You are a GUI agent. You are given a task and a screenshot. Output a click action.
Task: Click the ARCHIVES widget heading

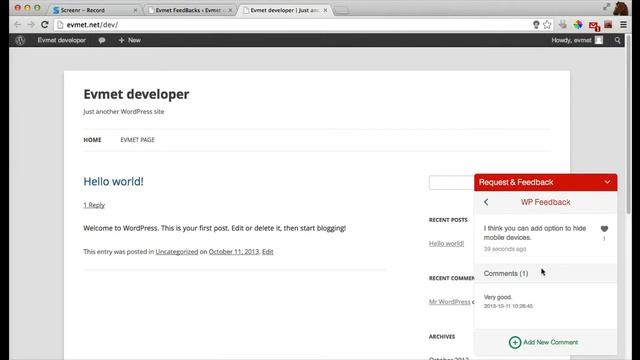pyautogui.click(x=442, y=337)
